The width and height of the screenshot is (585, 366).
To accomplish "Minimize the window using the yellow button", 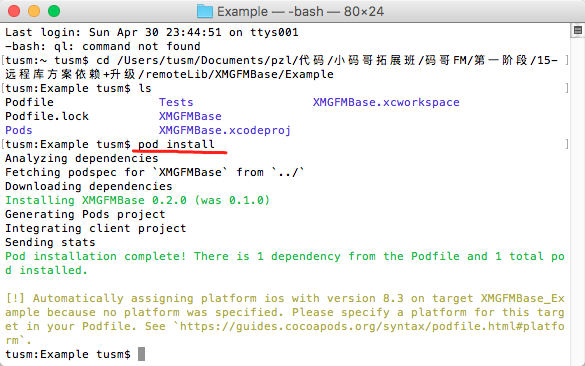I will [x=34, y=11].
